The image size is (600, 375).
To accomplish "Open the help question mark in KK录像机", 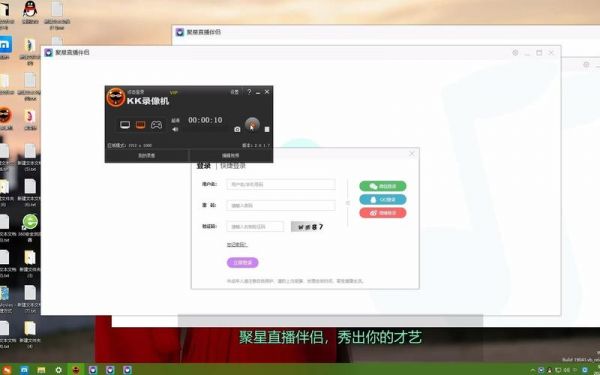I will coord(249,92).
